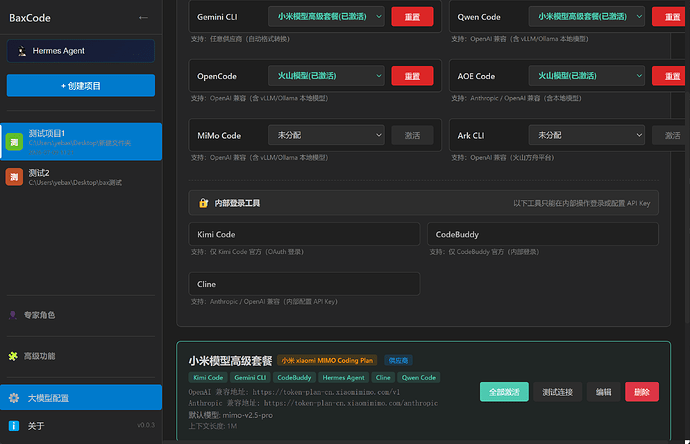Select project 测试2
Screen dimensions: 690x444
click(81, 177)
